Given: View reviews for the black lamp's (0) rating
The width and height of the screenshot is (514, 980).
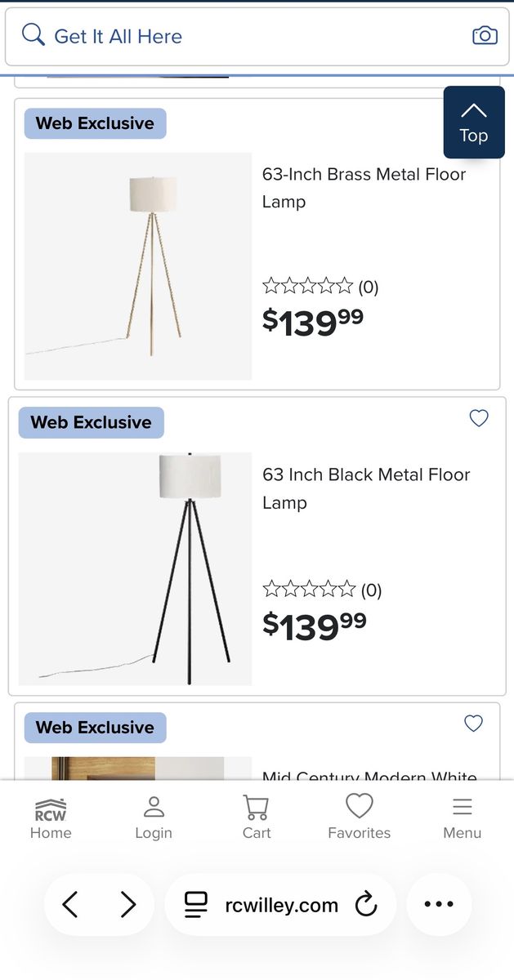Looking at the screenshot, I should [372, 590].
